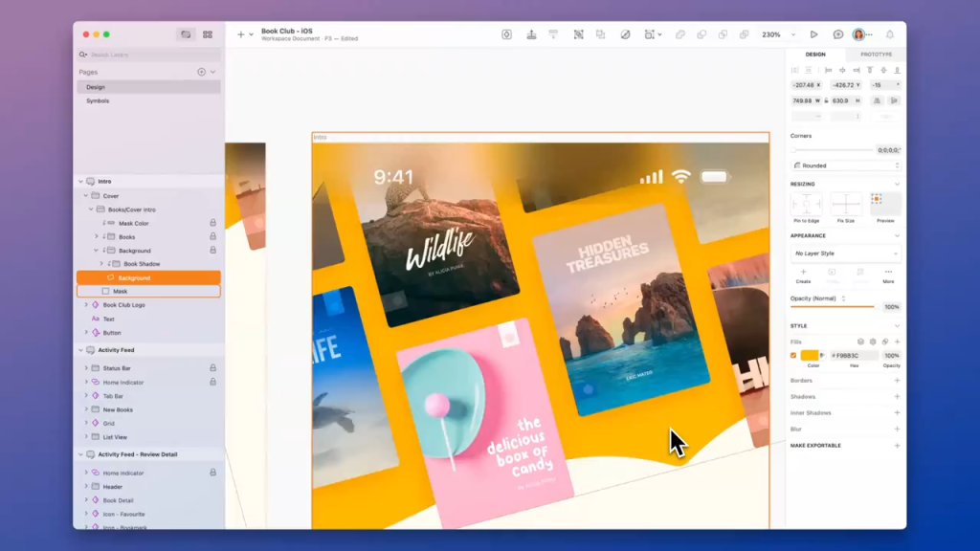
Task: Click the More appearance options button
Action: tap(888, 276)
